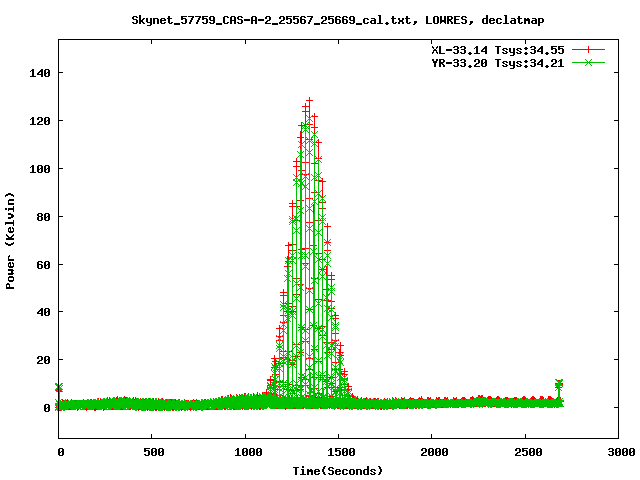Click the Time(Seconds) x-axis label

click(338, 471)
